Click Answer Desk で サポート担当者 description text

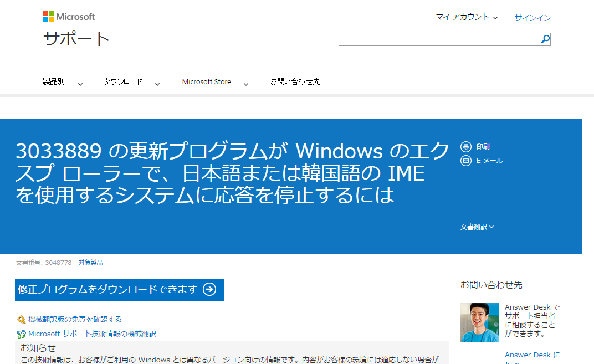(x=532, y=320)
